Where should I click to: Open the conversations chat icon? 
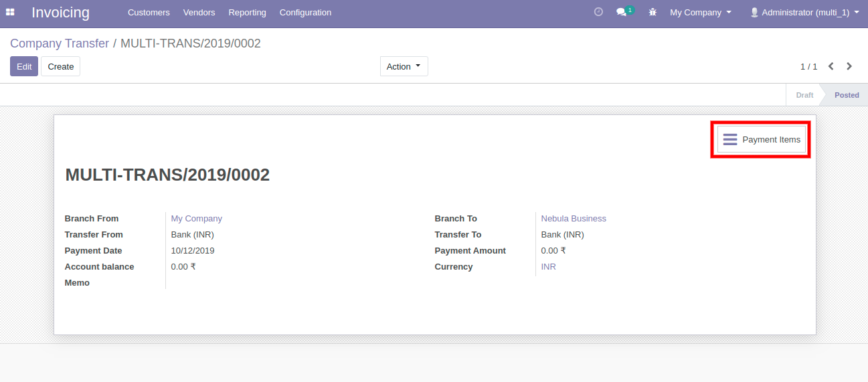tap(622, 12)
